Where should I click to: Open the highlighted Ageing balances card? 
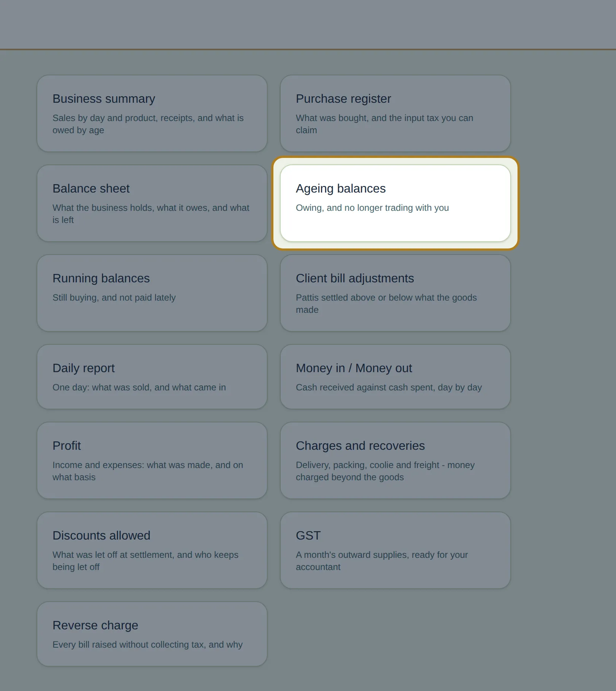tap(395, 203)
